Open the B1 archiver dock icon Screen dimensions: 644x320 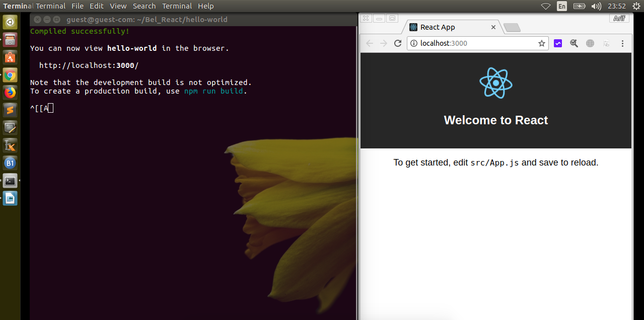pos(10,163)
